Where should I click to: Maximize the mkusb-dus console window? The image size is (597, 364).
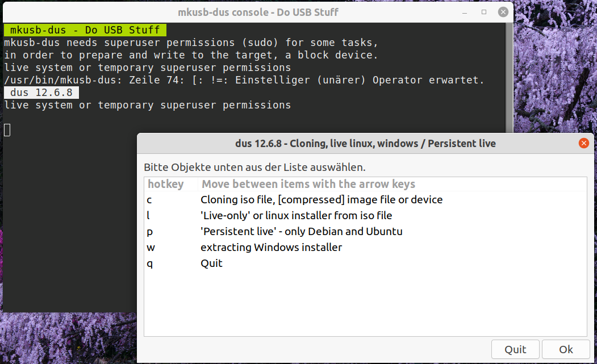(x=485, y=12)
